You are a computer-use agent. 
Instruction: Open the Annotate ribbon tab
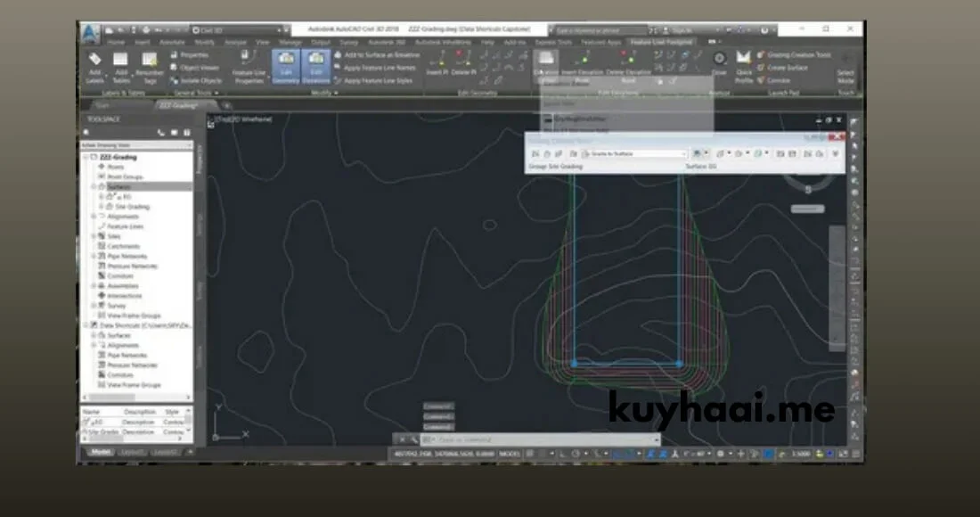172,43
